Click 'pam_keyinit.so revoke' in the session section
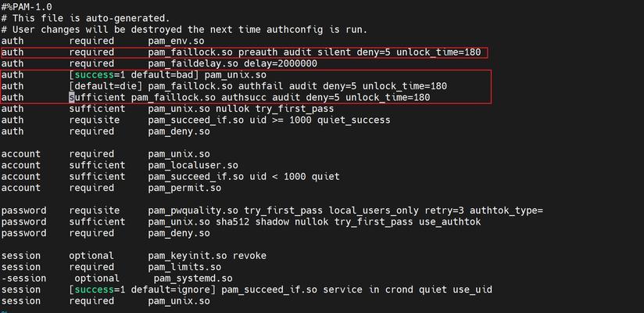 click(x=207, y=256)
